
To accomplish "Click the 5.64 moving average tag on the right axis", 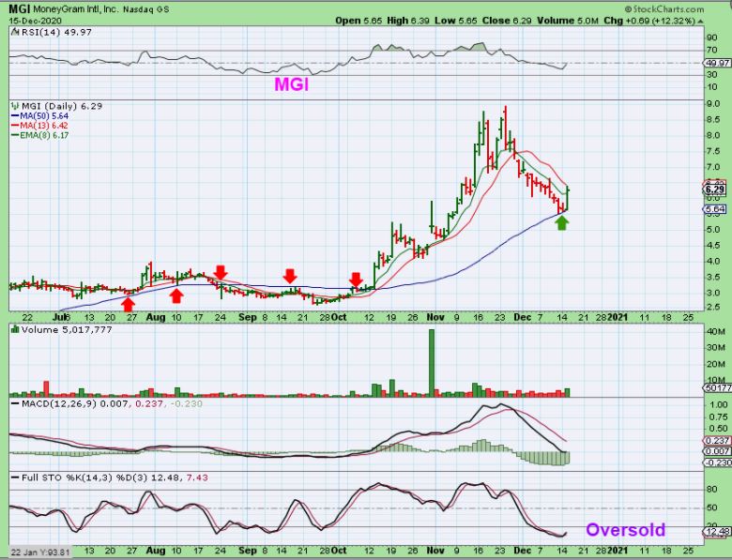I will pyautogui.click(x=715, y=209).
